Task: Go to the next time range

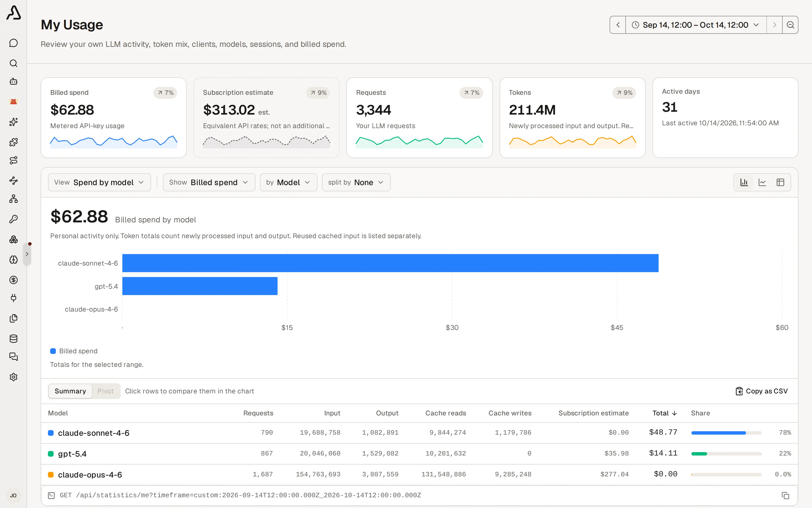Action: (775, 25)
